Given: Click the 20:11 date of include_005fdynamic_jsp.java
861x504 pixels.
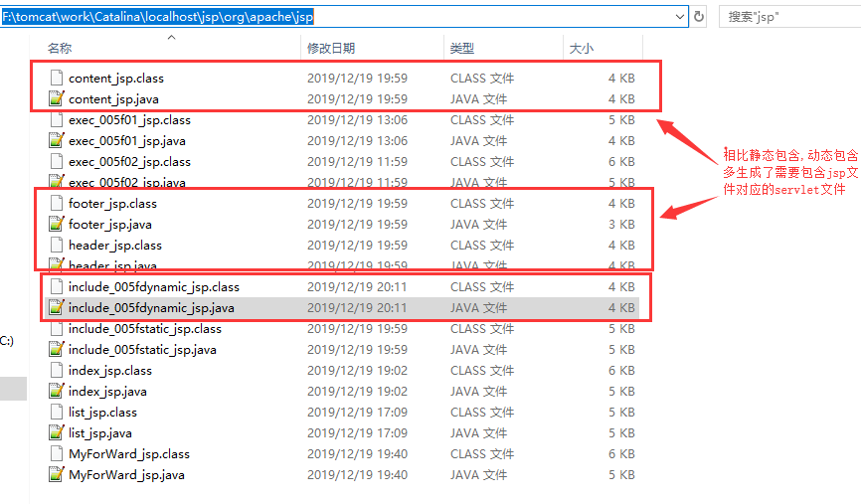Looking at the screenshot, I should click(357, 308).
